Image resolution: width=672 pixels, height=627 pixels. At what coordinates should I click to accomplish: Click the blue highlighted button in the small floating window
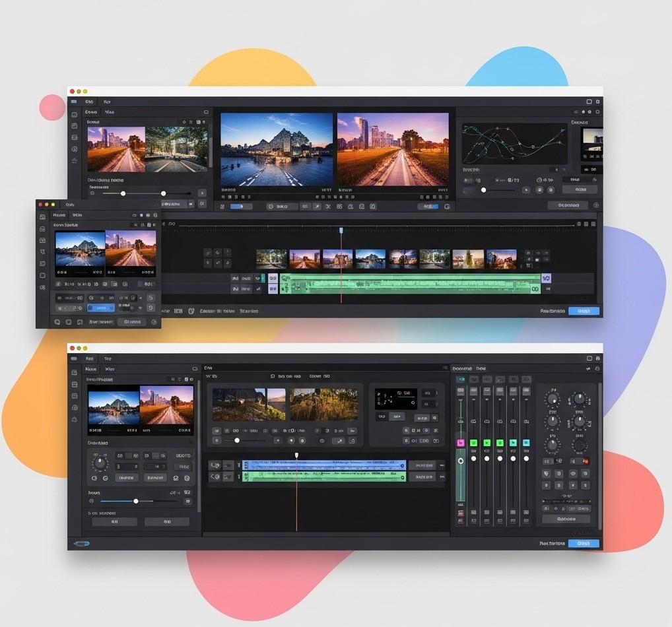[x=101, y=308]
